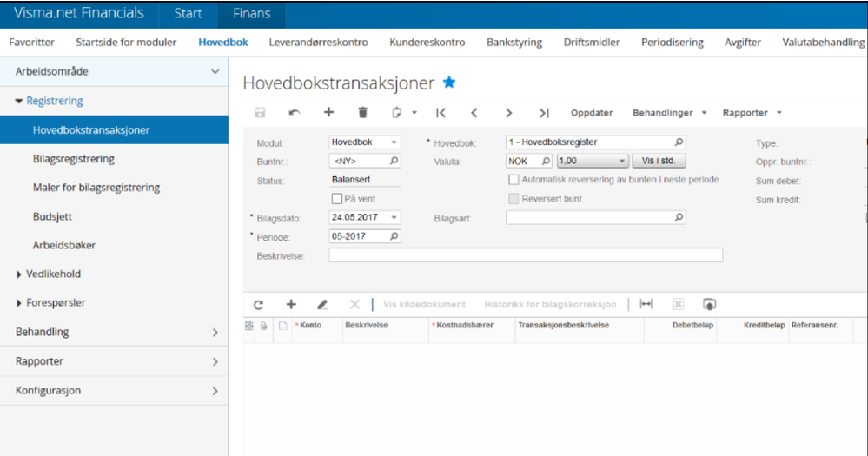Screen dimensions: 868x456
Task: Click the Buntnr. search magnifier icon
Action: click(394, 161)
